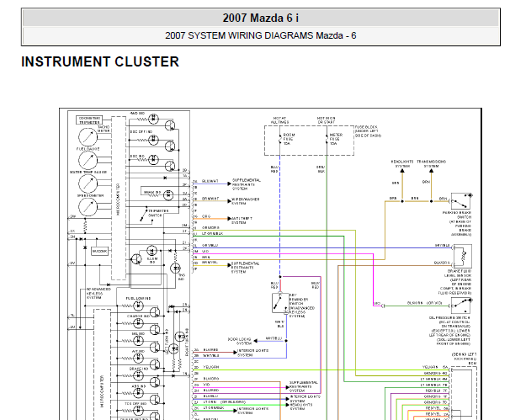This screenshot has width=510, height=420.
Task: Click the "TRANSMISSIONS SYSTEM" label
Action: (x=431, y=164)
